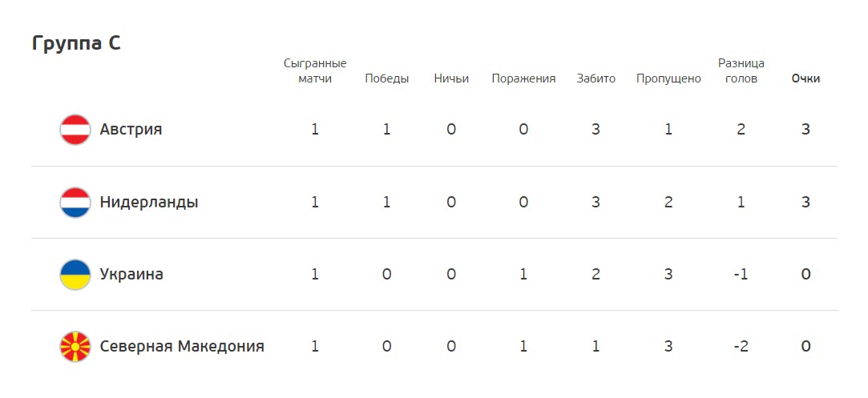Open the Австрия team link

point(131,130)
